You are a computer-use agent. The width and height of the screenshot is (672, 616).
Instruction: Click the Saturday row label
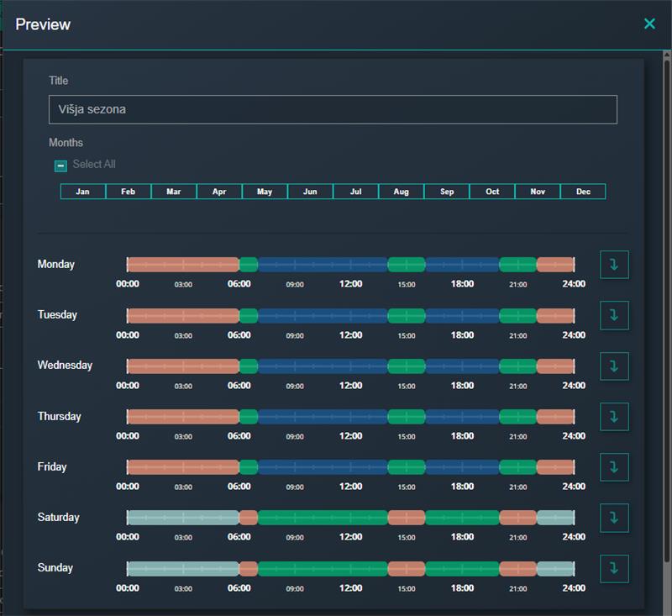click(58, 518)
